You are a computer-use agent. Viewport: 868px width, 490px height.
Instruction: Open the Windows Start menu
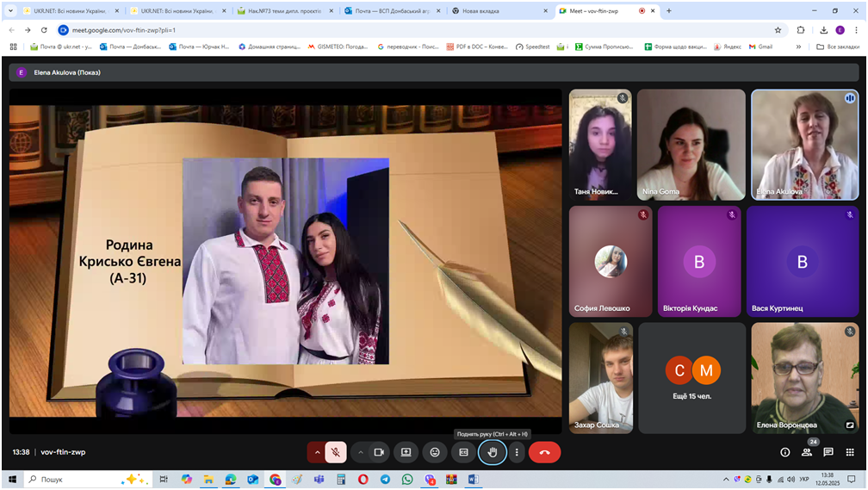[x=12, y=480]
